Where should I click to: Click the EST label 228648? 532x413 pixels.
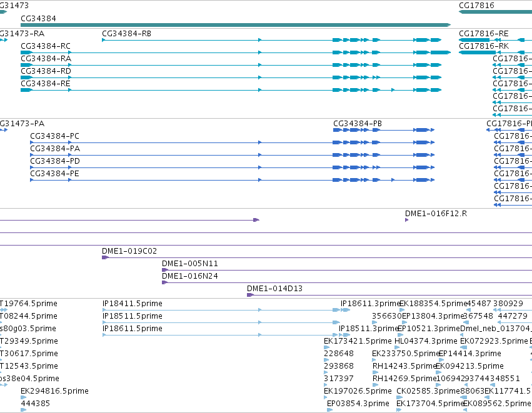coord(339,354)
